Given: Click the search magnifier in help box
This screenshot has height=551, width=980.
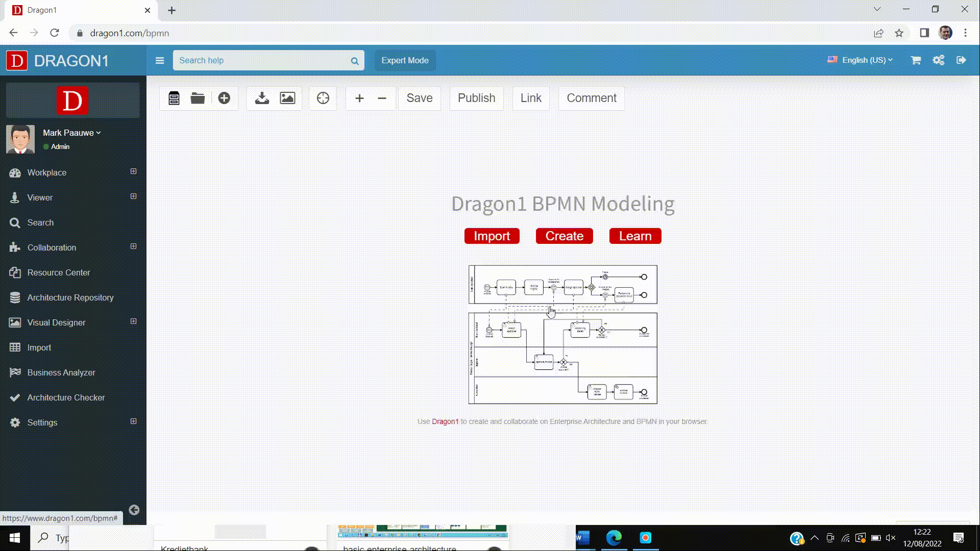Looking at the screenshot, I should 355,61.
